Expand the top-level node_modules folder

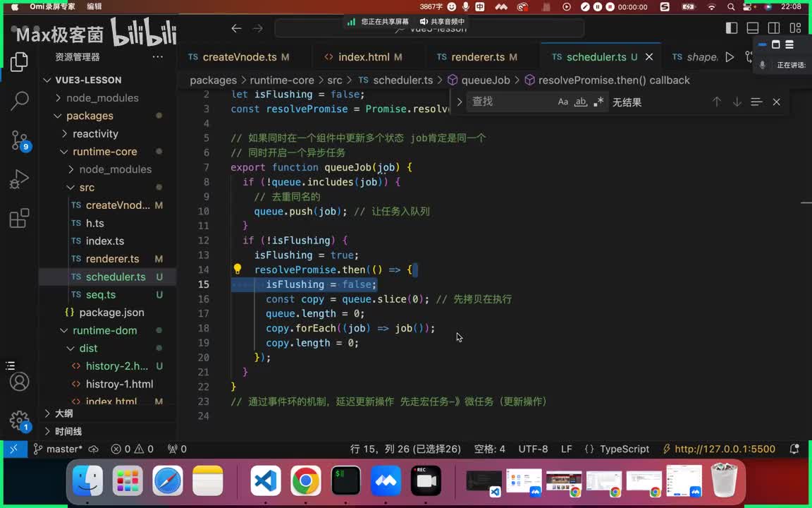[x=102, y=98]
